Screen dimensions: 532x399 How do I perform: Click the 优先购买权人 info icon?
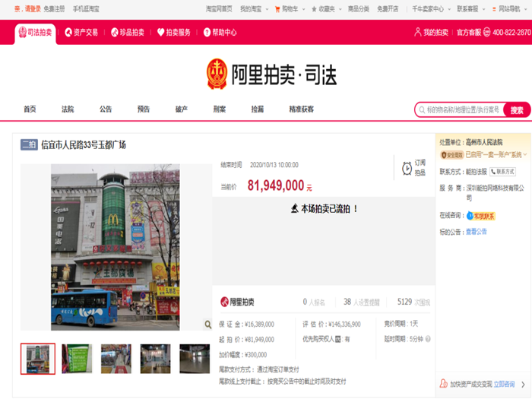pyautogui.click(x=337, y=339)
